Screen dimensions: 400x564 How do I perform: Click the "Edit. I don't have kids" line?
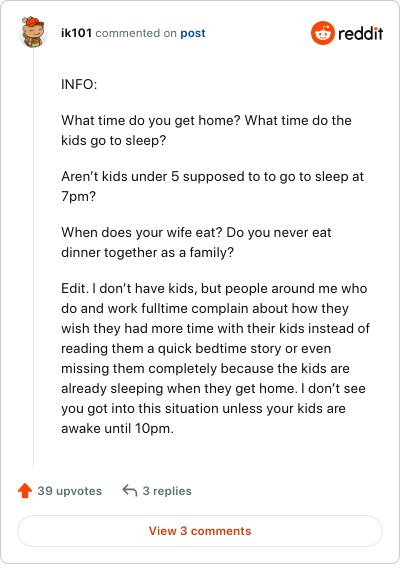[214, 288]
